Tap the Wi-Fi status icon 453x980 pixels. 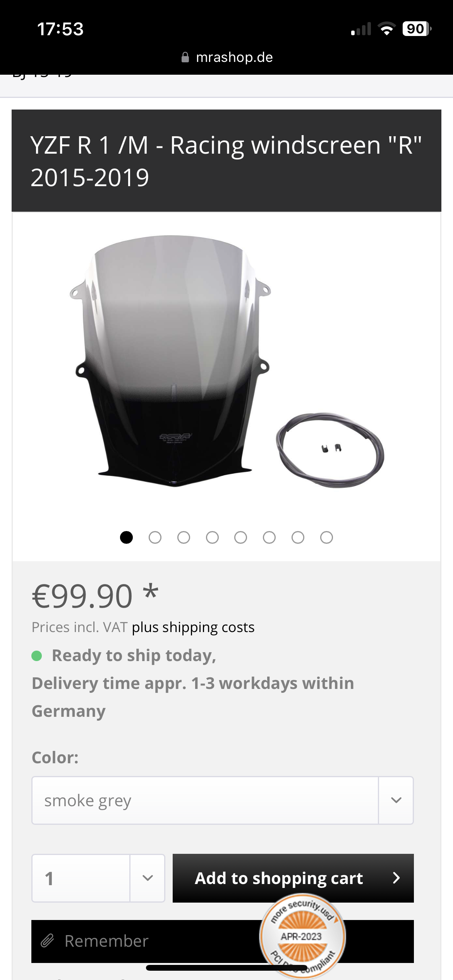pos(386,29)
